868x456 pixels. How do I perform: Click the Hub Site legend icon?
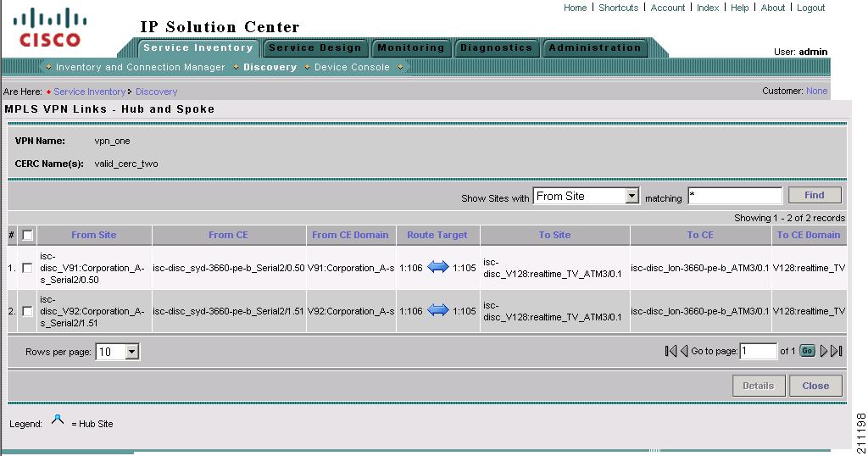tap(58, 420)
